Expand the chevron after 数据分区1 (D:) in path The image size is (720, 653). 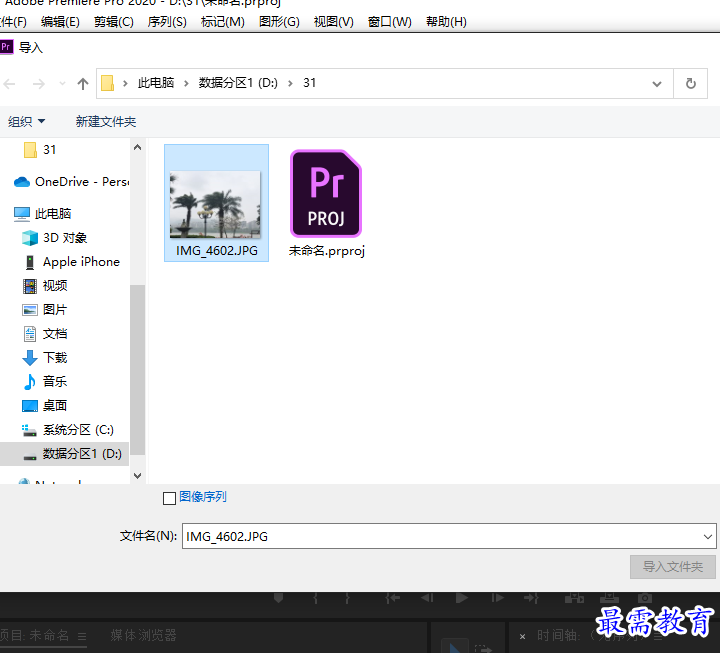coord(290,83)
